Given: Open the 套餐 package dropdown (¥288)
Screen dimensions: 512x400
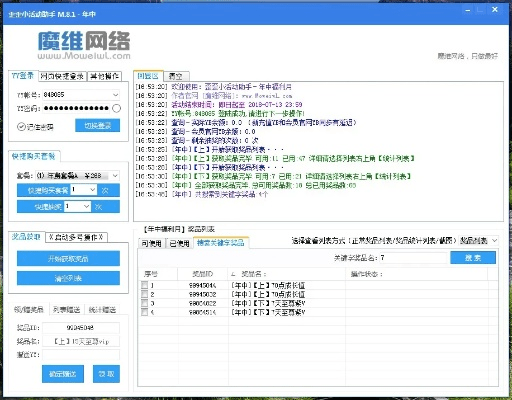Looking at the screenshot, I should pyautogui.click(x=115, y=175).
